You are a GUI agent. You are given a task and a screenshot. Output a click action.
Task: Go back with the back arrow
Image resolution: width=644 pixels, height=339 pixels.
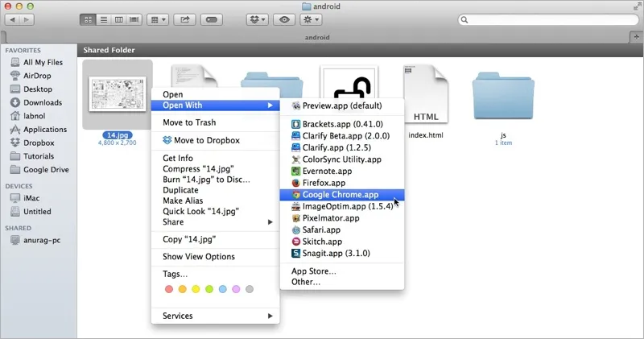[x=12, y=19]
